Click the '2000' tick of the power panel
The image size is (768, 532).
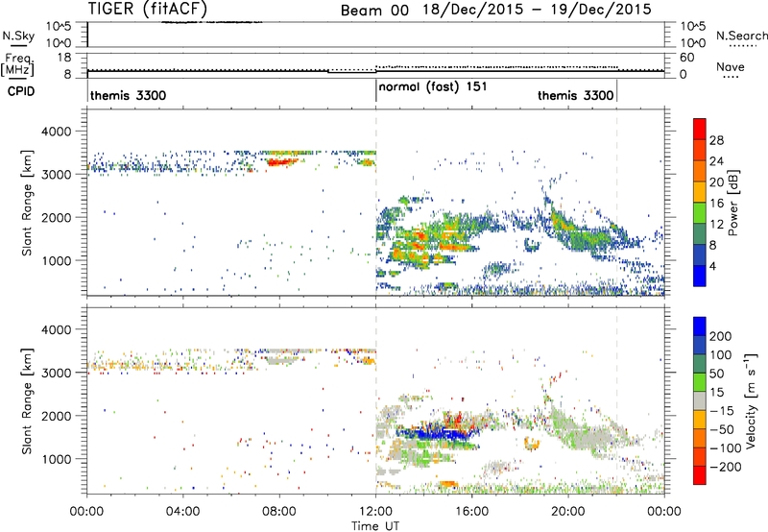[57, 217]
